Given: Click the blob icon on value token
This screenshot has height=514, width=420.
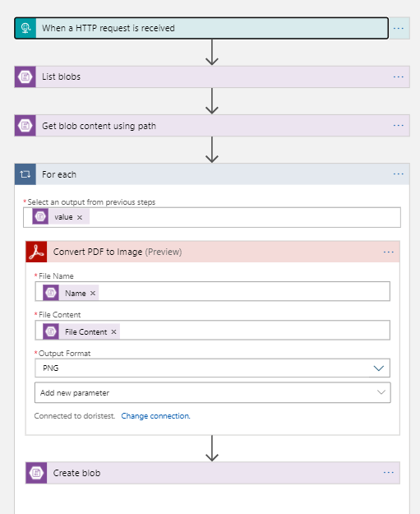Looking at the screenshot, I should coord(40,216).
